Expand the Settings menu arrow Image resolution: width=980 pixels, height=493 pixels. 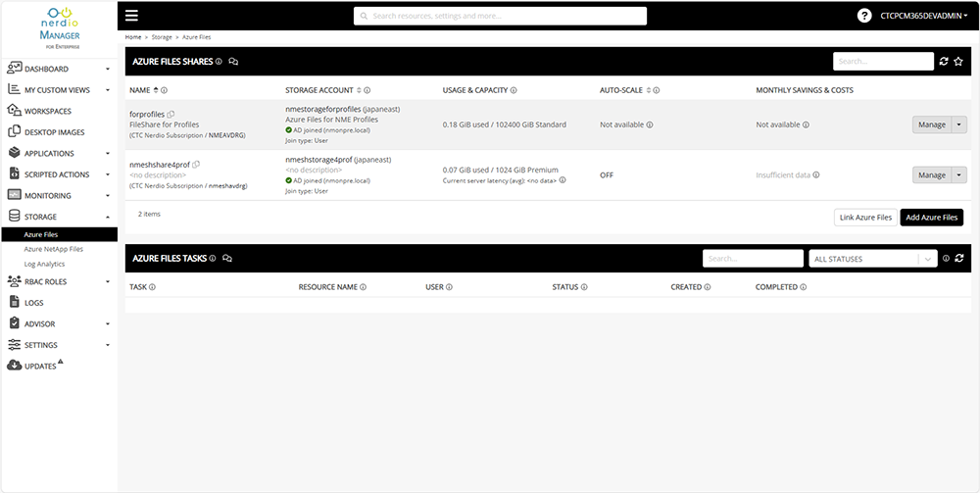pos(108,345)
